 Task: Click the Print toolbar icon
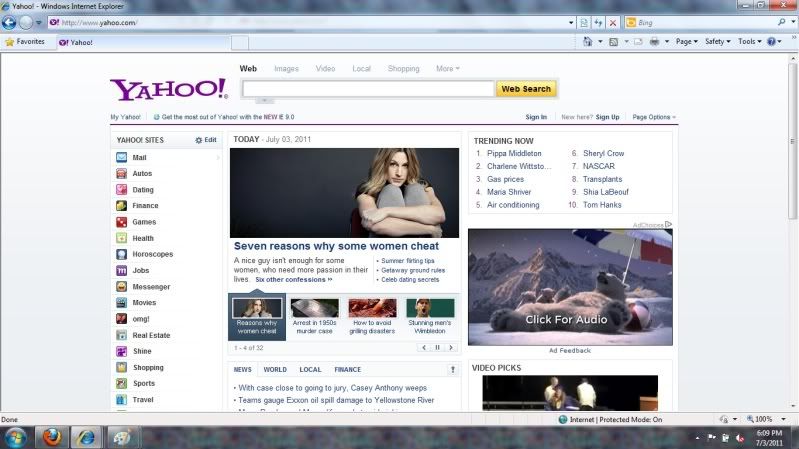pyautogui.click(x=654, y=42)
